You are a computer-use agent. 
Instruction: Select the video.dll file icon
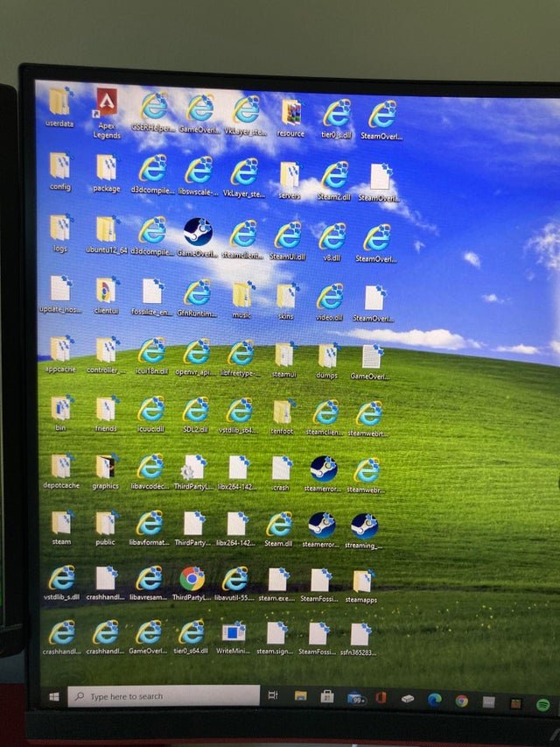point(330,297)
